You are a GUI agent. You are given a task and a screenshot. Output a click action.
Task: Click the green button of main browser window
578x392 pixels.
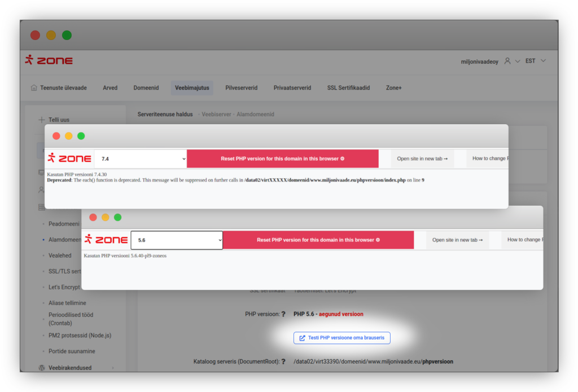click(67, 35)
